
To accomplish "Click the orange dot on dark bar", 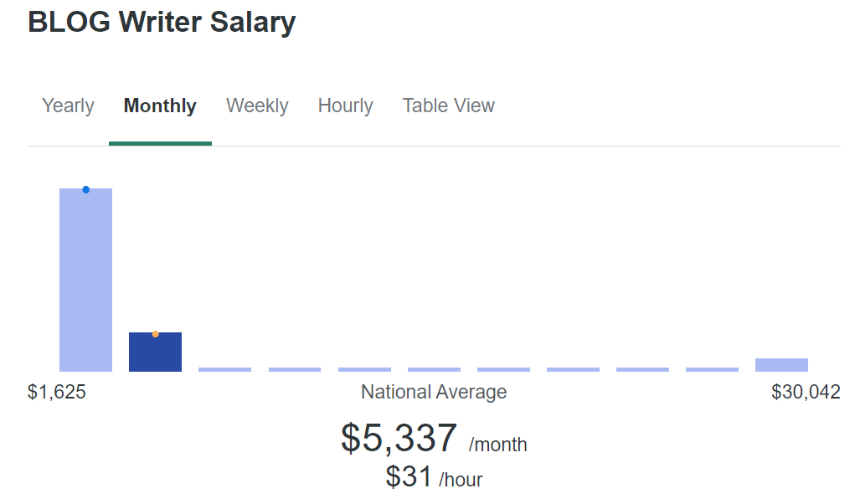I will [155, 334].
